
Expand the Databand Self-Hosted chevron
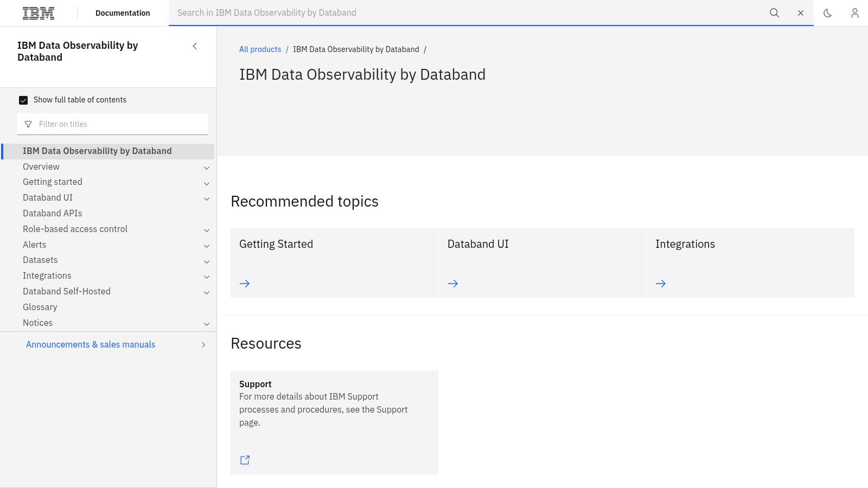(207, 292)
